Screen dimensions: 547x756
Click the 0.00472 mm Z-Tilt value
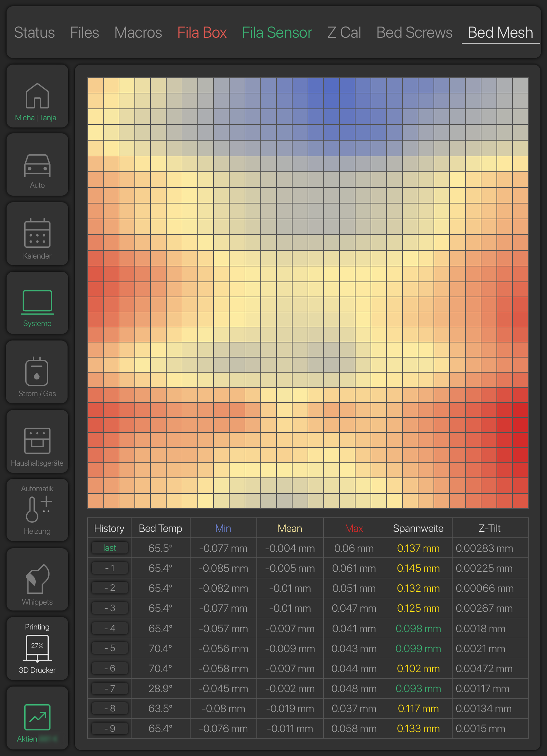point(484,668)
